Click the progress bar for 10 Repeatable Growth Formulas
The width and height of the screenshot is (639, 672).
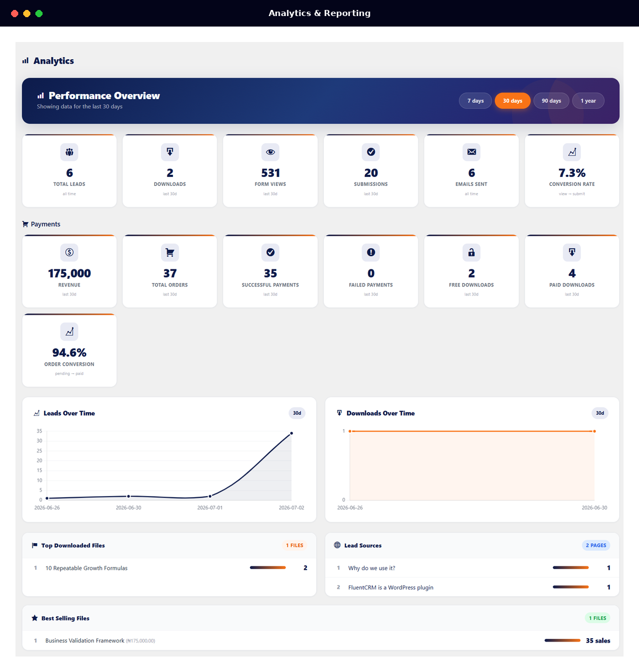268,568
